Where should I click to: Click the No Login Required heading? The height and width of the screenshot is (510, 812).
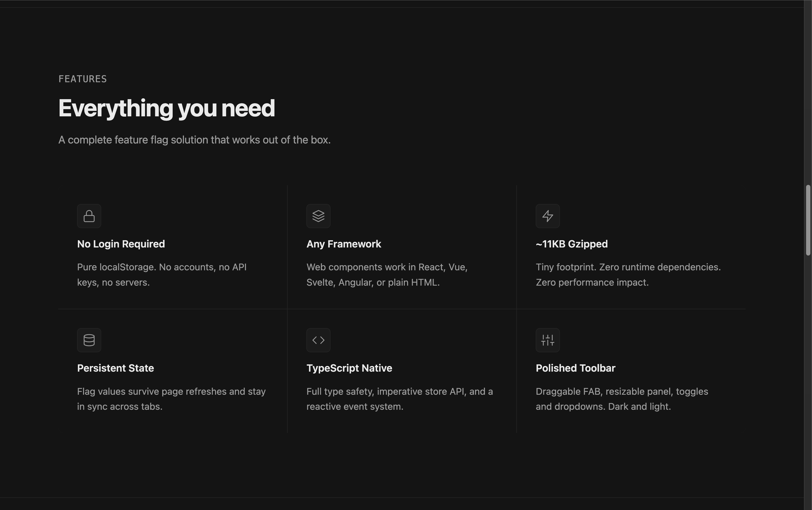121,244
